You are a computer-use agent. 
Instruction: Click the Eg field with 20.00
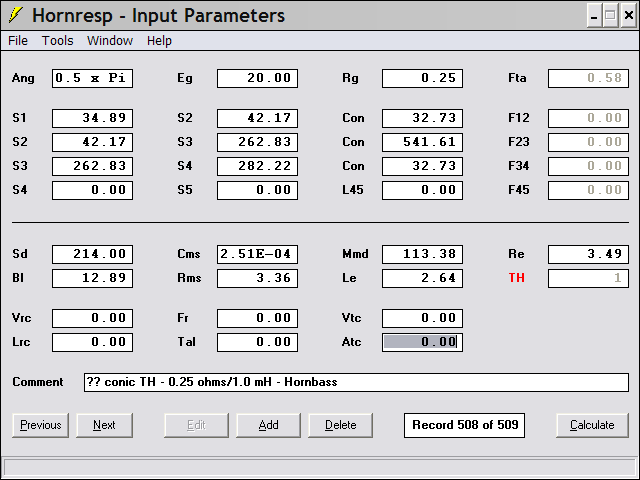[258, 78]
